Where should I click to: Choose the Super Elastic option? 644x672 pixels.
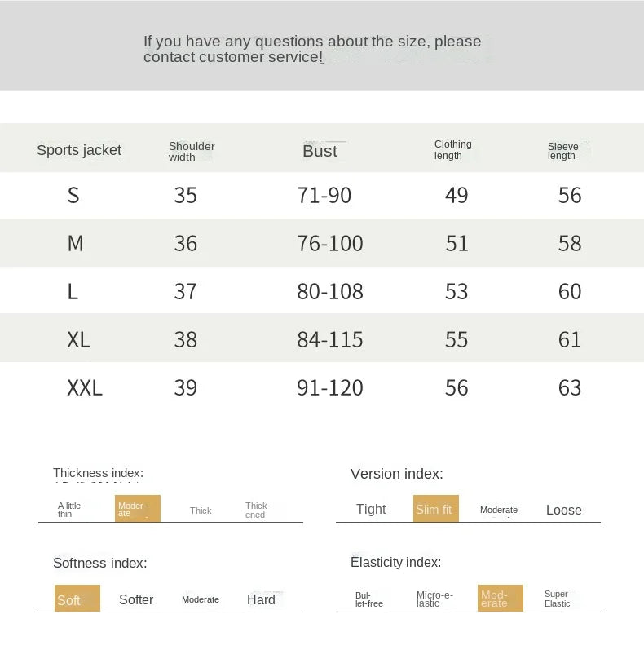click(x=558, y=599)
